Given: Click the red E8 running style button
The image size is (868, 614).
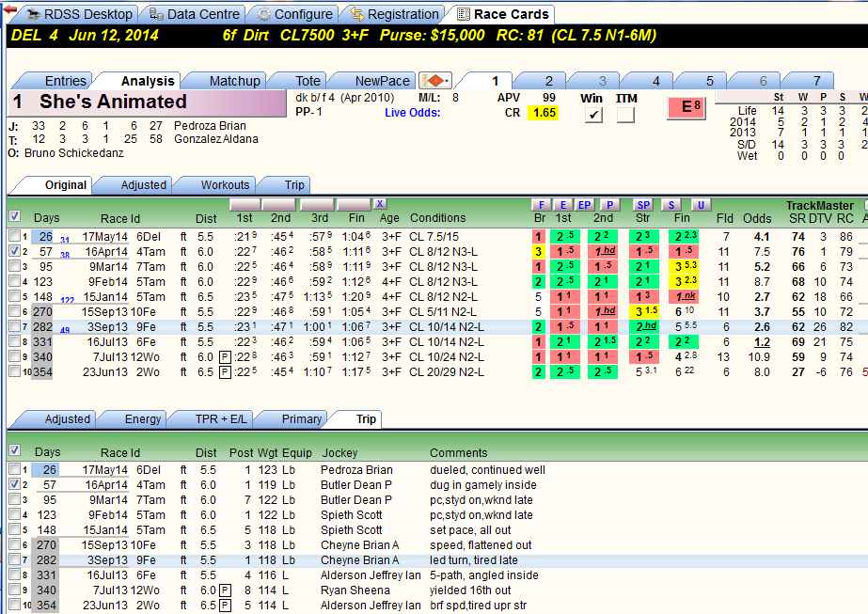Looking at the screenshot, I should 687,107.
